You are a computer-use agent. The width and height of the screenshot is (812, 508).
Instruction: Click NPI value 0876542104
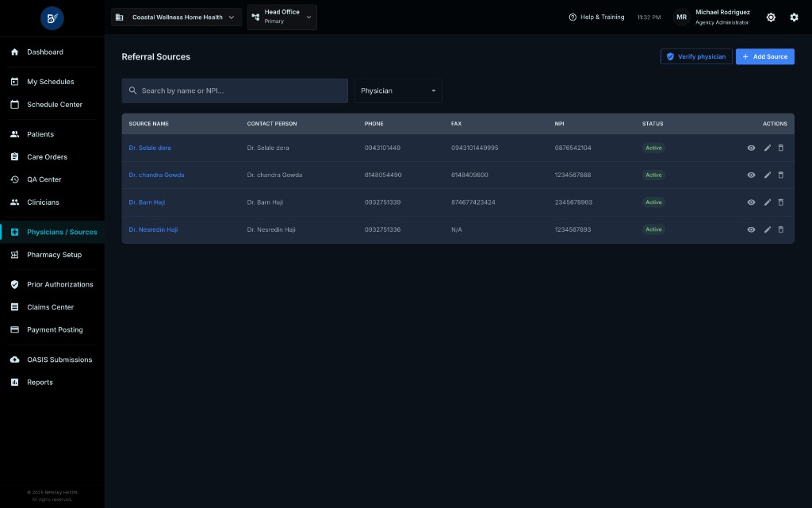coord(573,148)
